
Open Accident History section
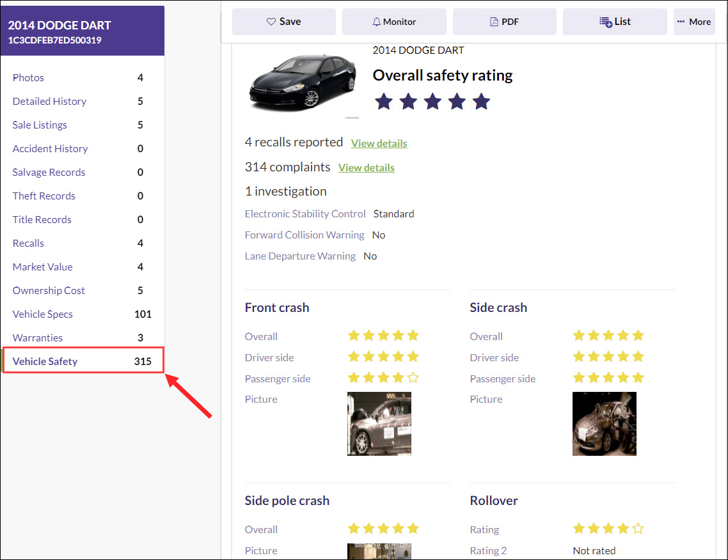(x=50, y=148)
